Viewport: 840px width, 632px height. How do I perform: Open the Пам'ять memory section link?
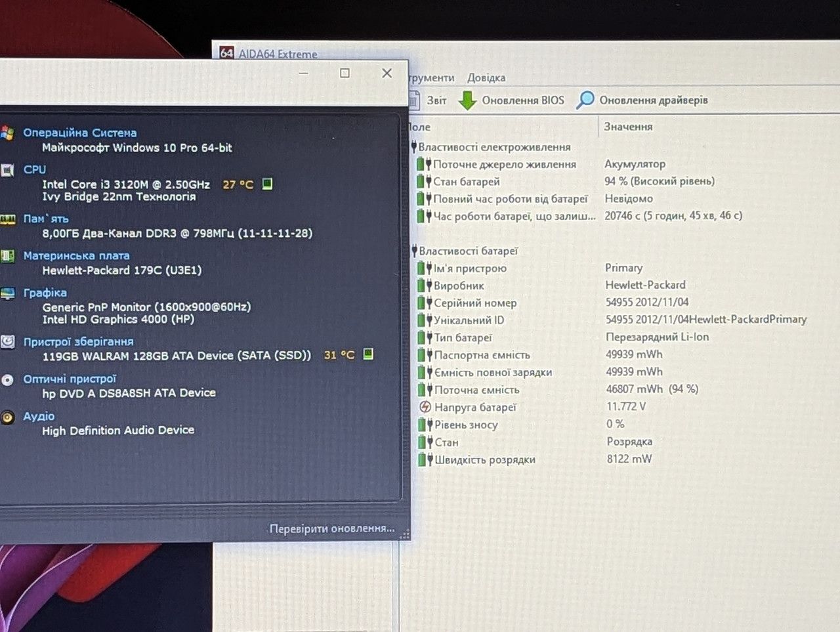click(46, 219)
